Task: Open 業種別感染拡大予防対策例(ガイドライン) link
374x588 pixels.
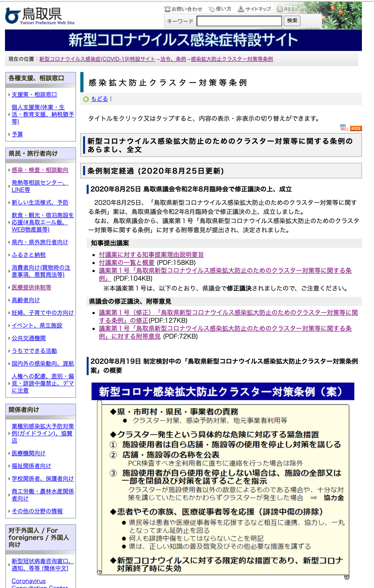Action: pyautogui.click(x=43, y=433)
